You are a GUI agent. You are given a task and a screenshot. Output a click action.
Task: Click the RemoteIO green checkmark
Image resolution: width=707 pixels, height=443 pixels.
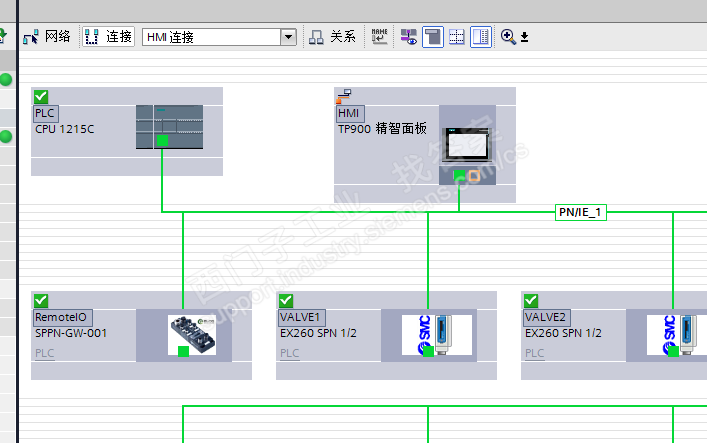[x=41, y=300]
